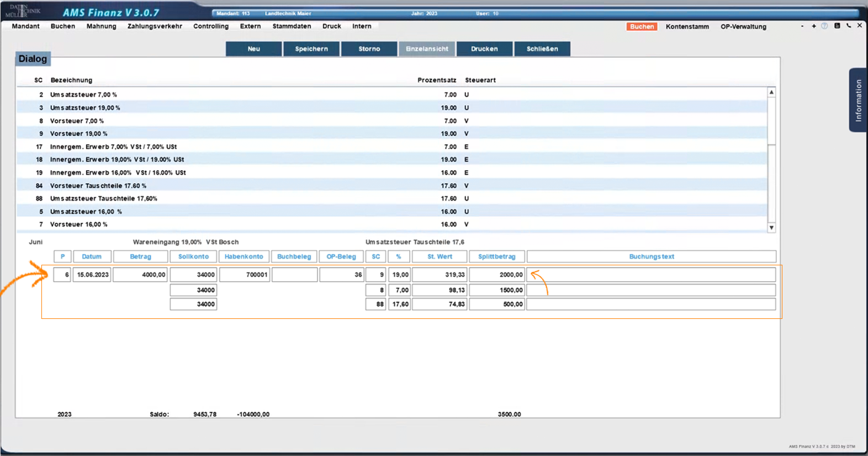
Task: Click the phone icon in top bar
Action: pos(849,26)
